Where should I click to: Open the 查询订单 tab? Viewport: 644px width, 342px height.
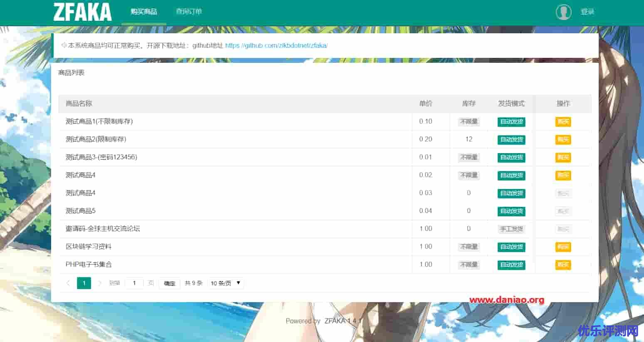[x=189, y=12]
